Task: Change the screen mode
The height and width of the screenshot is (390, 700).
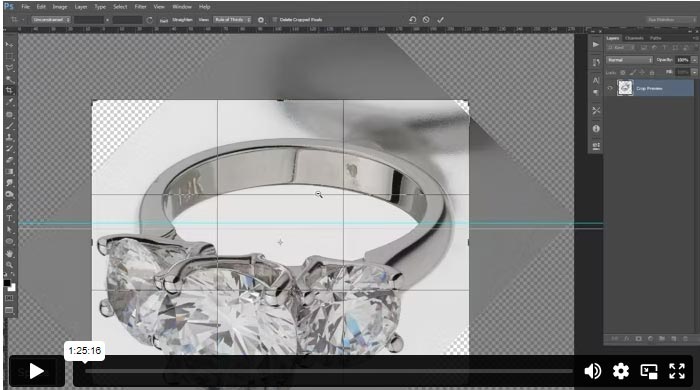Action: click(x=9, y=310)
